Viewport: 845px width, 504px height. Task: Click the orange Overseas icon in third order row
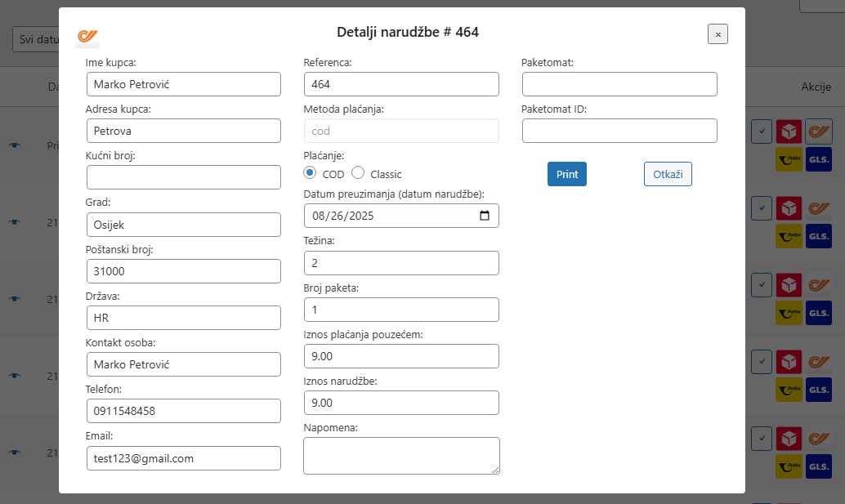819,285
